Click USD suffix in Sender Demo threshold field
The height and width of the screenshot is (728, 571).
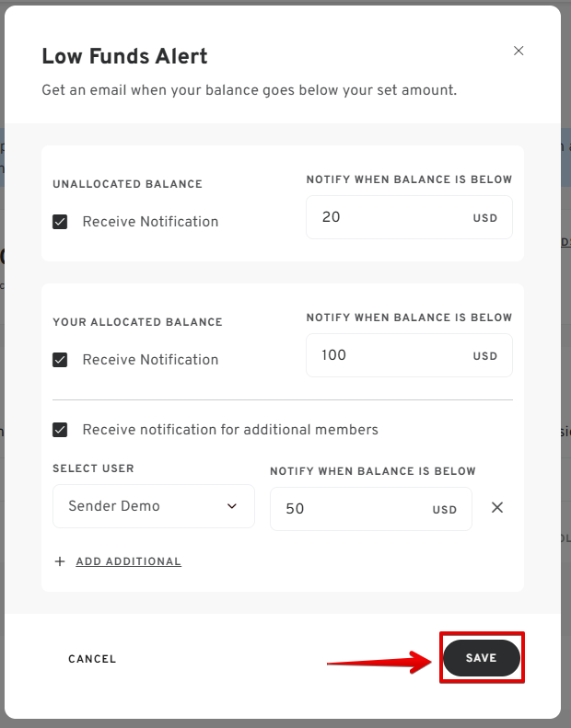pyautogui.click(x=445, y=510)
